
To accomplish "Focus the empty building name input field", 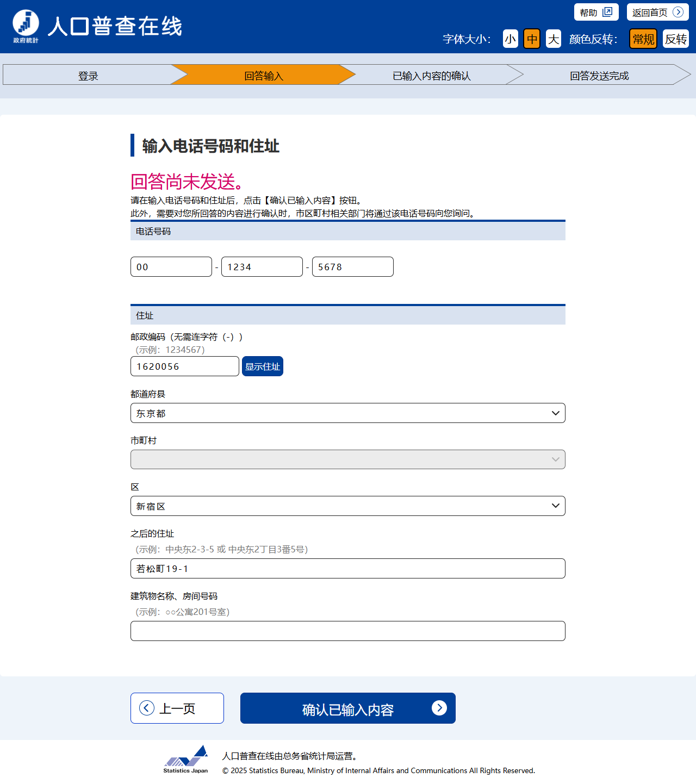I will [348, 631].
